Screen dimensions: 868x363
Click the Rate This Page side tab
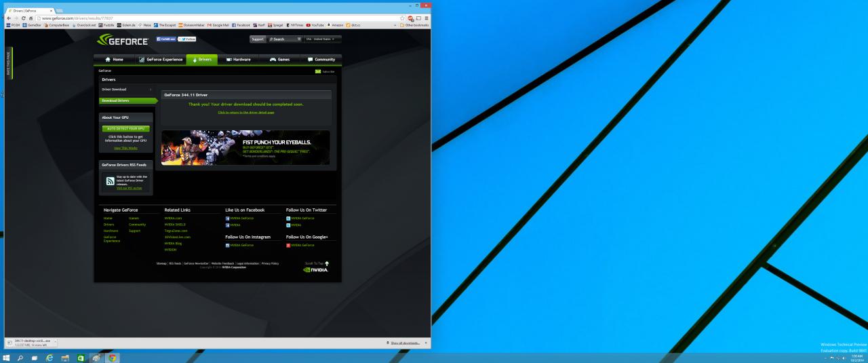point(9,63)
